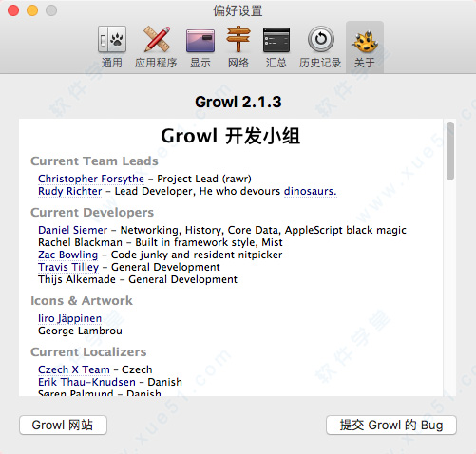This screenshot has height=454, width=476.
Task: Open the Erik Thau-Knudsen link
Action: click(86, 382)
